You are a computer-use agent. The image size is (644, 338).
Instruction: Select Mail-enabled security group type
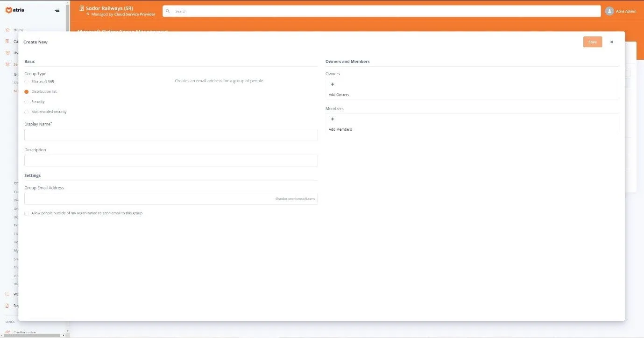(x=27, y=112)
